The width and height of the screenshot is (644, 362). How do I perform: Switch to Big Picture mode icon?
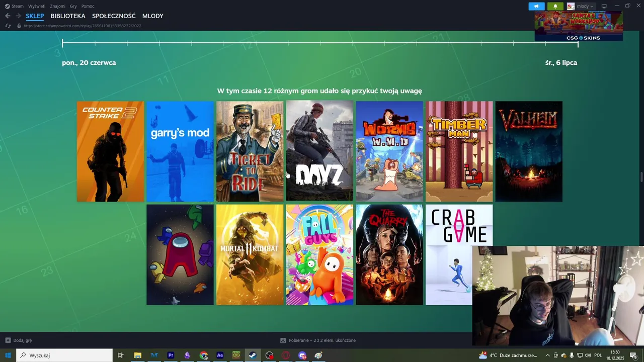pos(604,6)
